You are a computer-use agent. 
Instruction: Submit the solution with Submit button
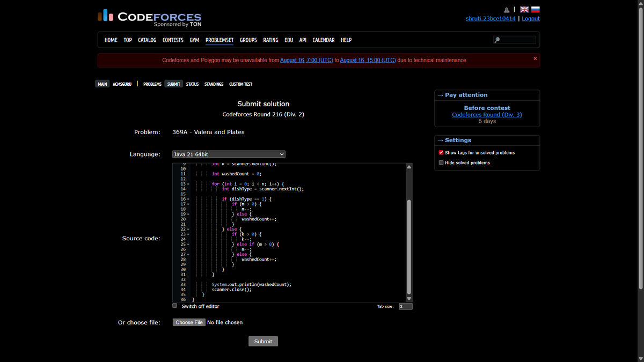263,341
